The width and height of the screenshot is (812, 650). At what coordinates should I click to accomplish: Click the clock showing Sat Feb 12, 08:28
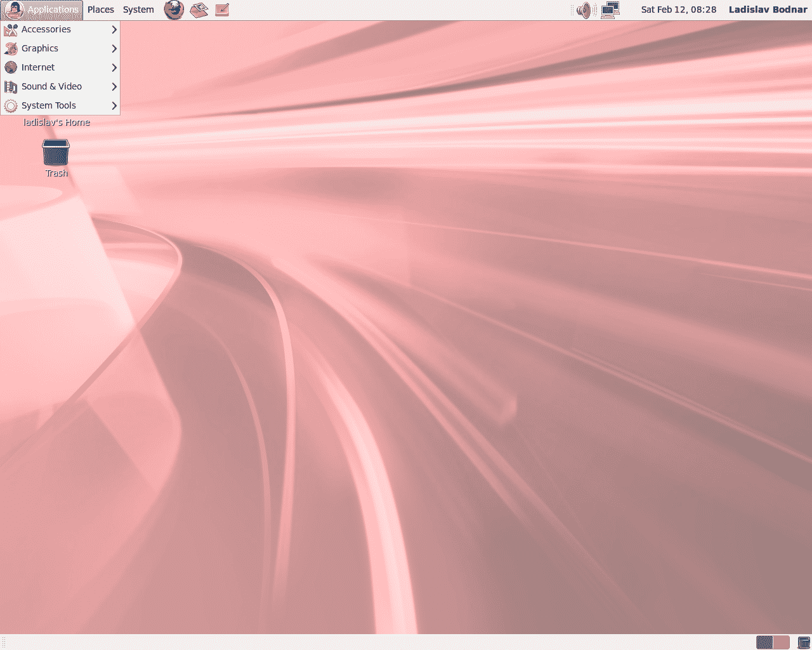click(679, 10)
